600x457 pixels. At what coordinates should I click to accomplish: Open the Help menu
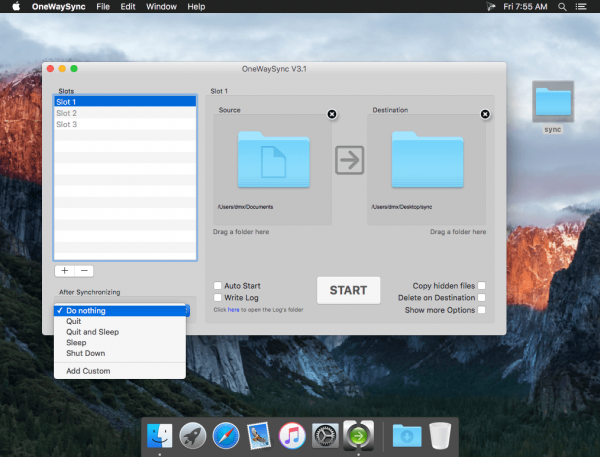(196, 7)
